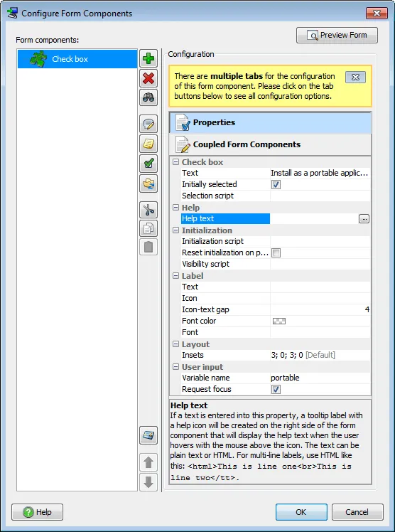395x532 pixels.
Task: Click the Variable name field containing portable
Action: click(x=320, y=378)
